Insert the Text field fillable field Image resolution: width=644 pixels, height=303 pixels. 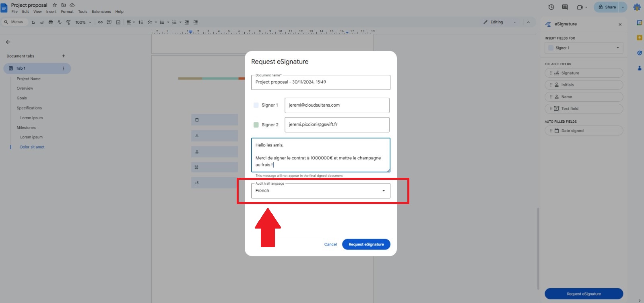tap(584, 109)
